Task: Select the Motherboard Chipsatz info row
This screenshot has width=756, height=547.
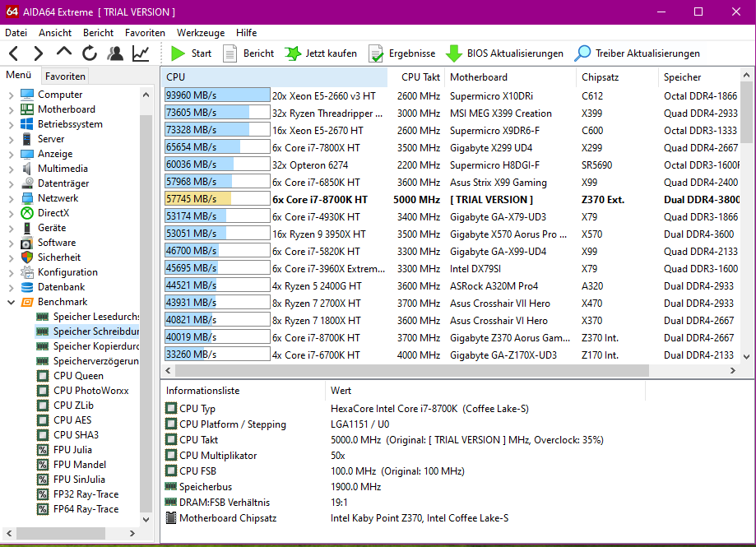Action: click(404, 518)
